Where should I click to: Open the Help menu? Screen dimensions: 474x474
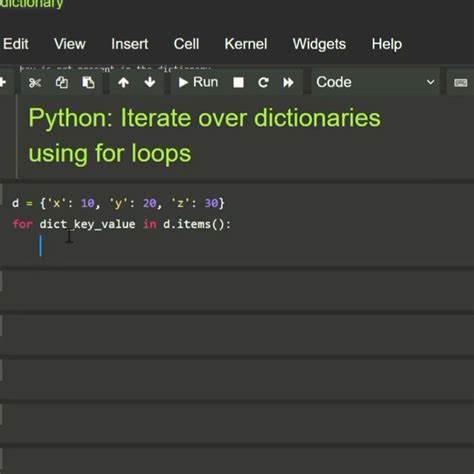coord(387,44)
